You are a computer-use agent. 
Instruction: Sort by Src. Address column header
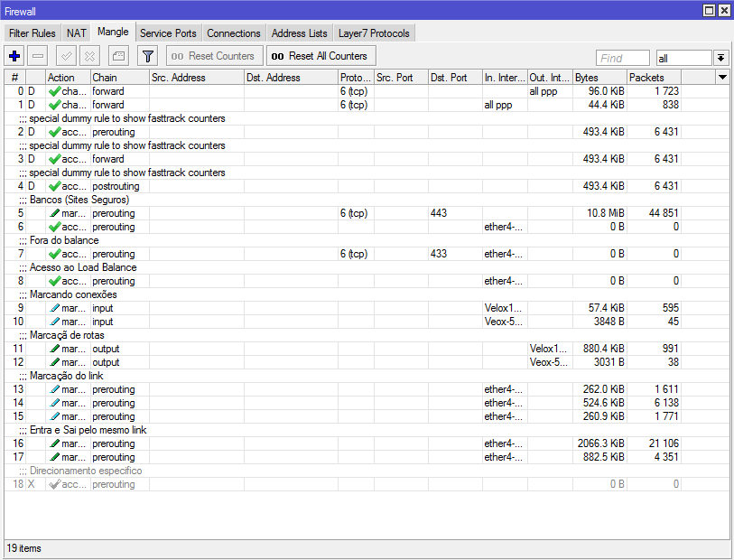[x=197, y=78]
